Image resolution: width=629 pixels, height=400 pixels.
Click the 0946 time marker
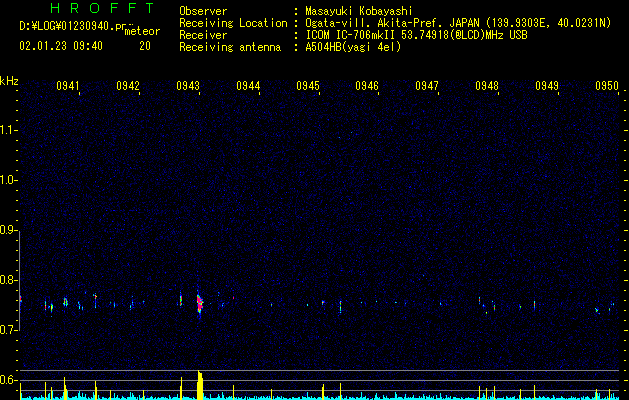click(x=367, y=86)
